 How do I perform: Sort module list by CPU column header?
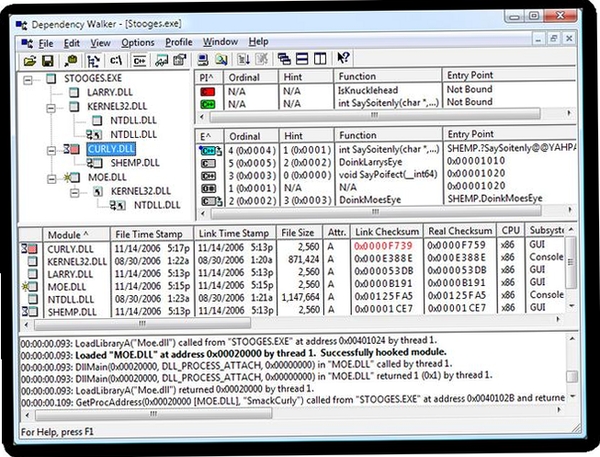(510, 230)
